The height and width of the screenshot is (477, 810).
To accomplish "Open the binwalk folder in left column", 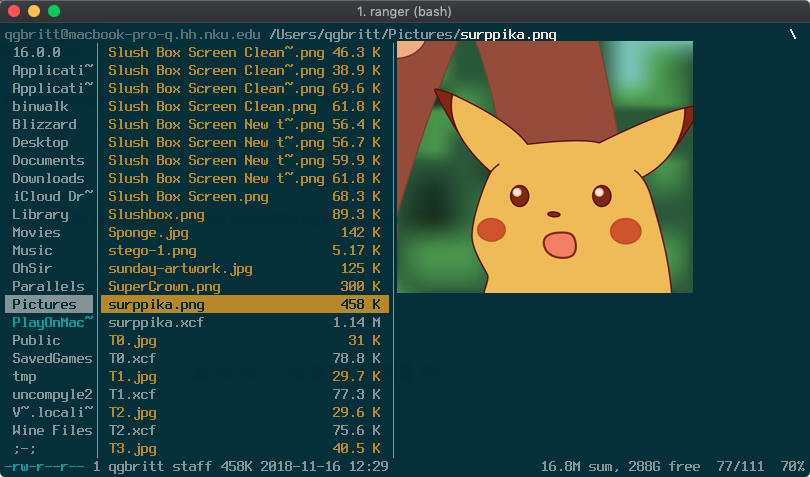I will pyautogui.click(x=40, y=106).
